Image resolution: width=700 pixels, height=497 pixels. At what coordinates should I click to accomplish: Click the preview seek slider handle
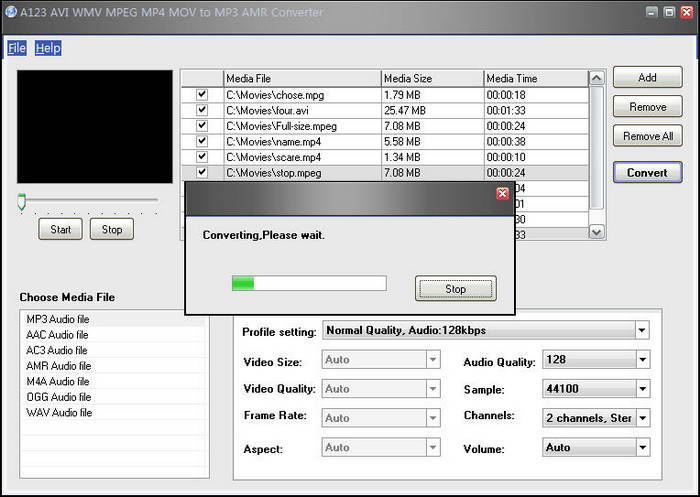point(21,201)
